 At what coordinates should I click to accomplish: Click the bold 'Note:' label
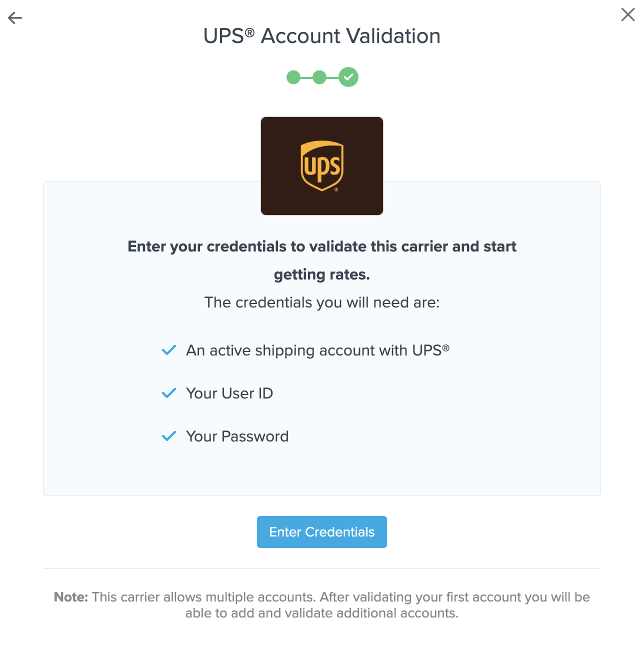(x=70, y=597)
